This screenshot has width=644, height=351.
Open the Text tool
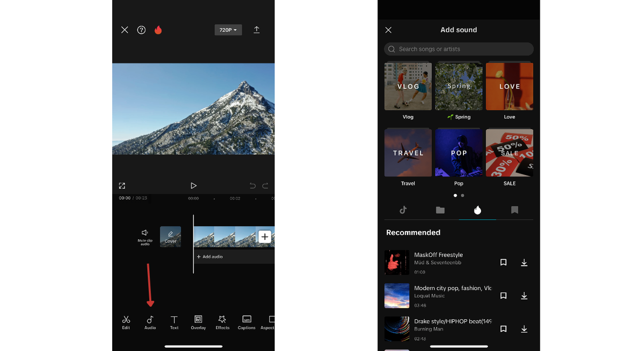pyautogui.click(x=174, y=323)
